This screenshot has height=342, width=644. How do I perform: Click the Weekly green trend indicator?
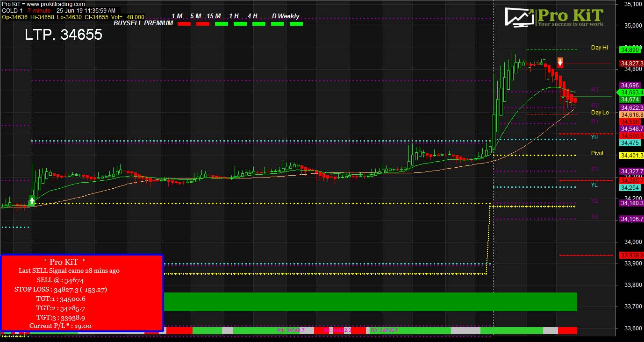coord(296,23)
